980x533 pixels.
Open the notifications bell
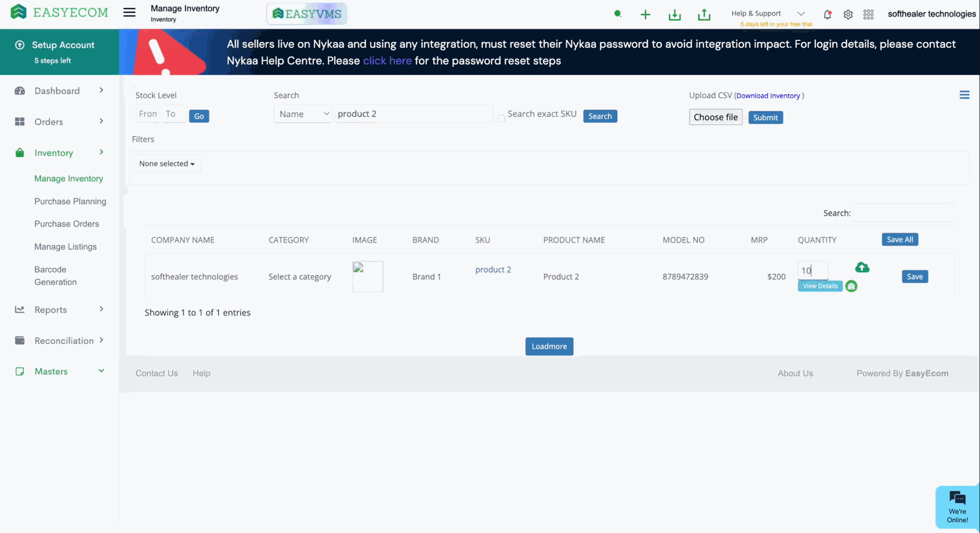pos(827,14)
